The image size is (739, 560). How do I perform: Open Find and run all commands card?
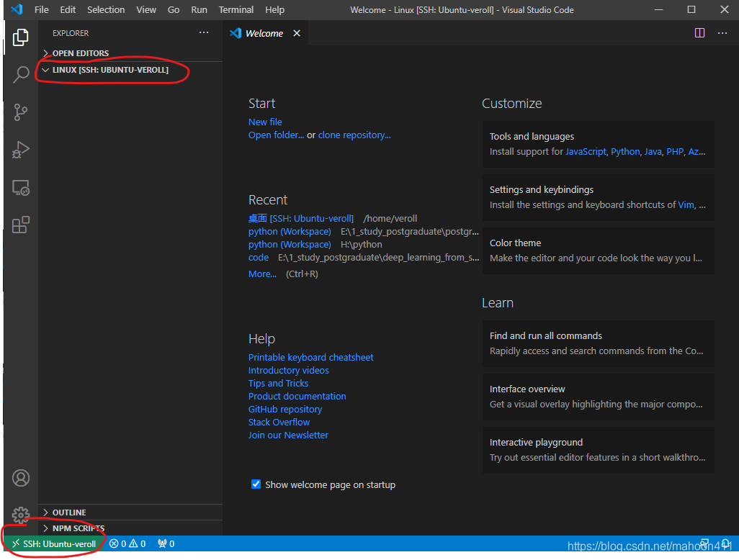coord(598,343)
